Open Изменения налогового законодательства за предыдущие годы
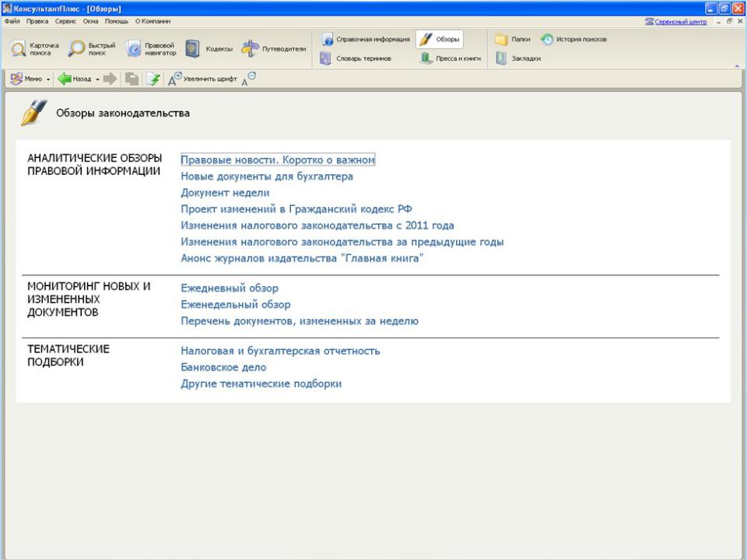 342,242
